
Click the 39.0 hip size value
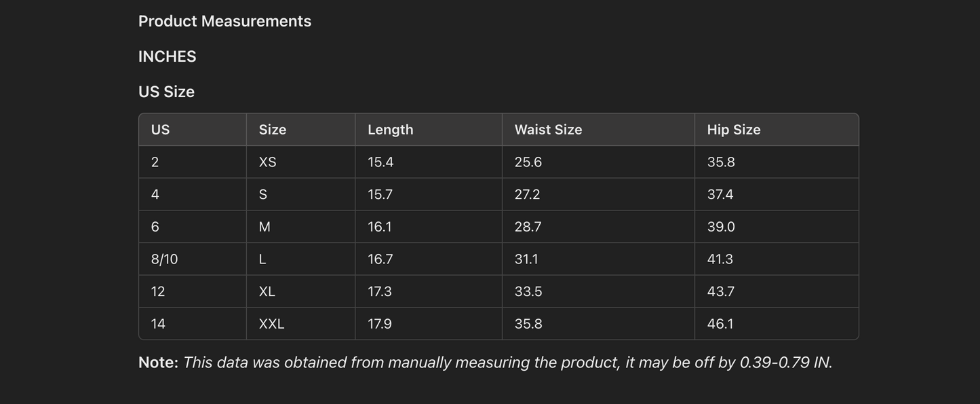[x=721, y=227]
